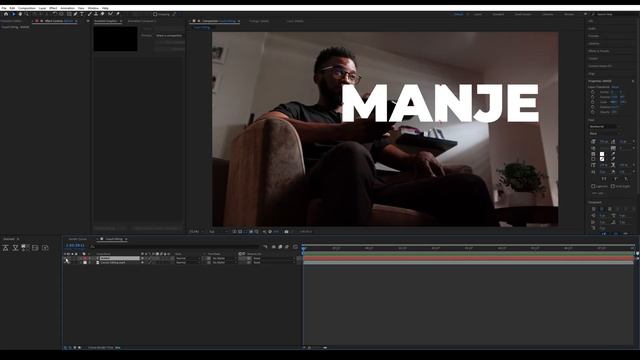Open the File menu

coord(4,8)
